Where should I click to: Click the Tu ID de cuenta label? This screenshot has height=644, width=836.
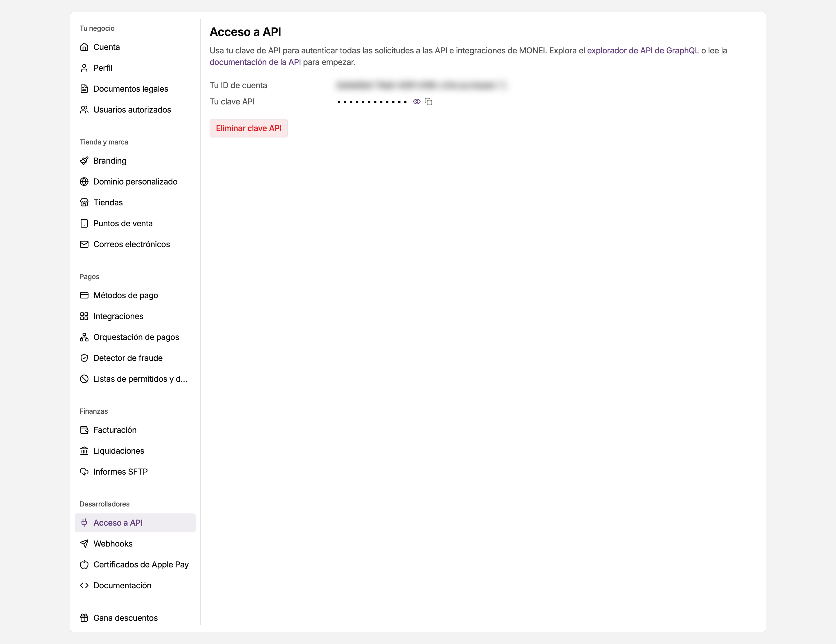point(239,85)
